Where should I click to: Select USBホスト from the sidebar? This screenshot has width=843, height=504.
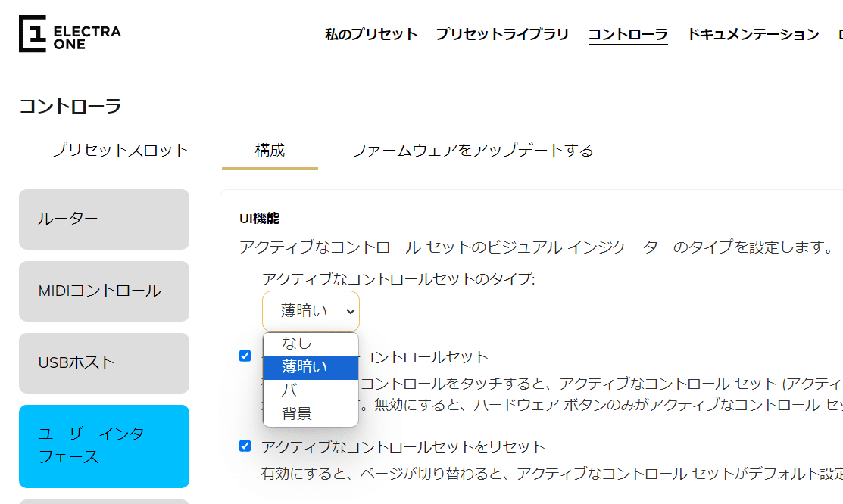(103, 363)
